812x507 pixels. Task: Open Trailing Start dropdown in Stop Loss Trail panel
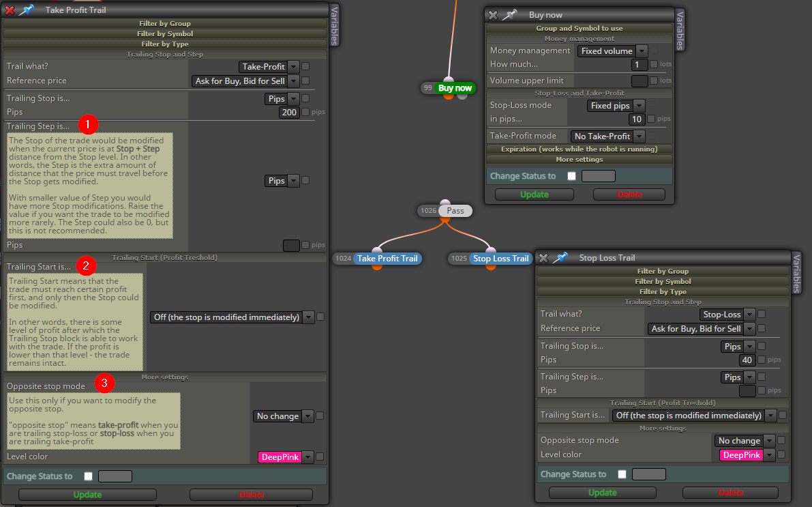coord(695,416)
